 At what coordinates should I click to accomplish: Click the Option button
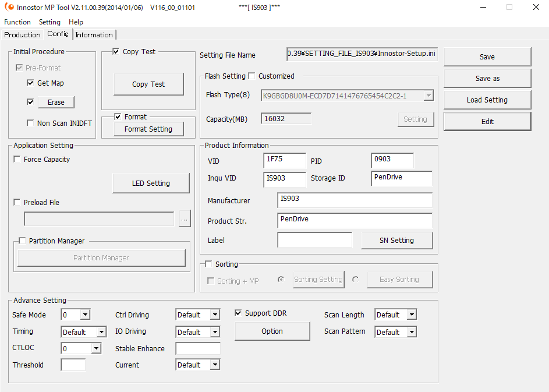click(x=272, y=331)
